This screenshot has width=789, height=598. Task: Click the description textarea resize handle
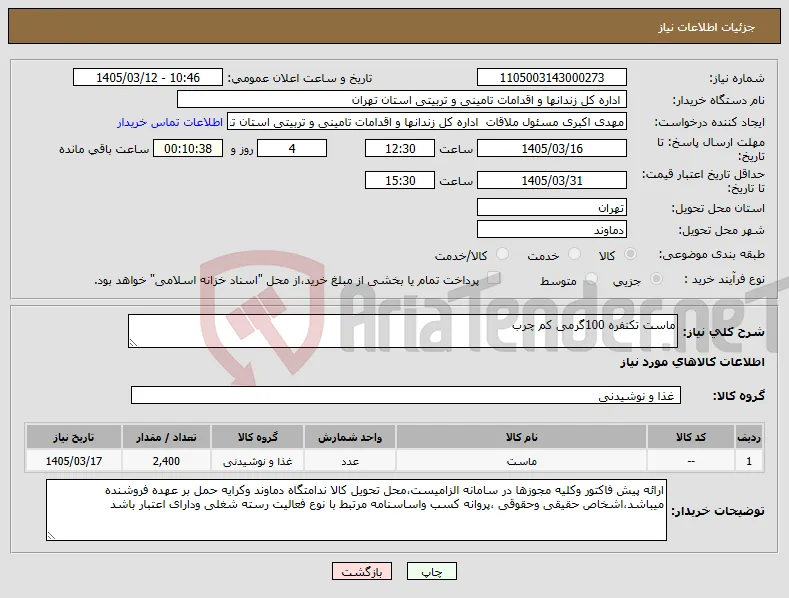[x=133, y=343]
